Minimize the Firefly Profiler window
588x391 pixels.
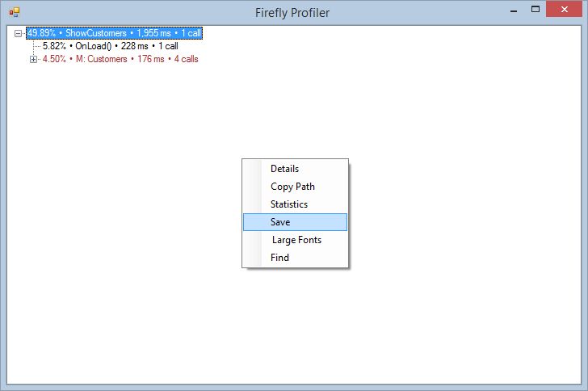click(x=514, y=11)
